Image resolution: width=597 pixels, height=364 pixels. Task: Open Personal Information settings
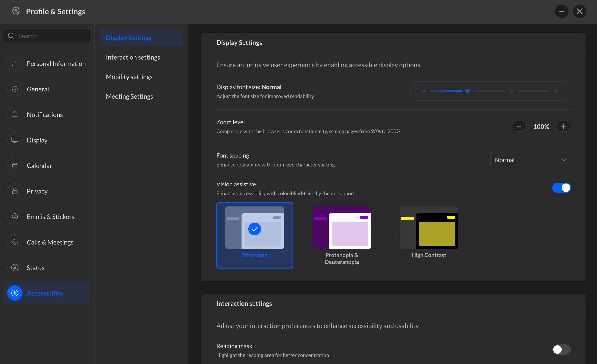pos(47,64)
